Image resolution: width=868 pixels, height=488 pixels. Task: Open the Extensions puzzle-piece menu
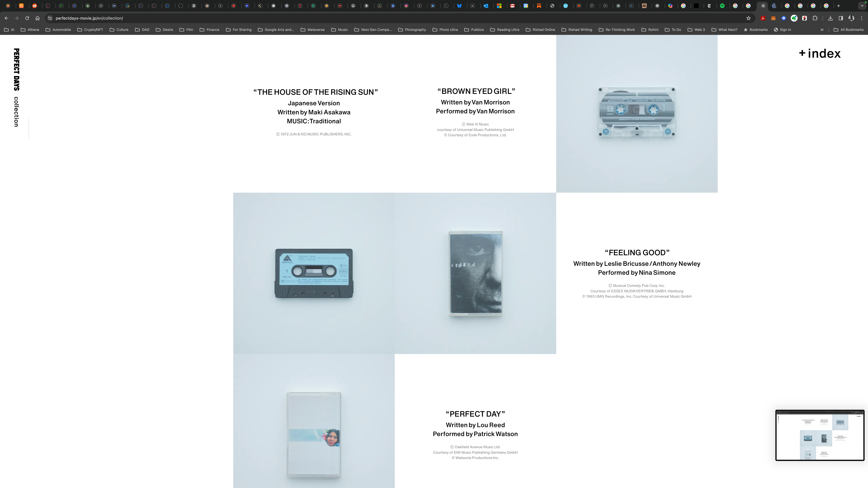(815, 18)
